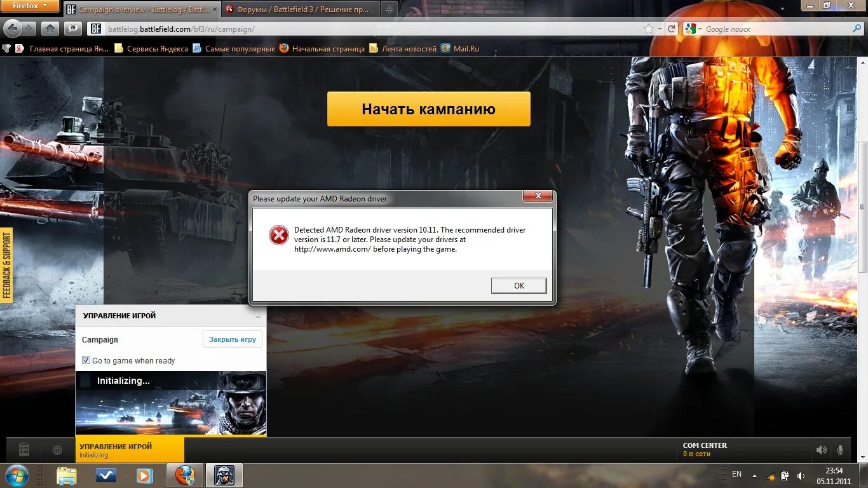Image resolution: width=868 pixels, height=488 pixels.
Task: Open Mail.Ru bookmark
Action: point(460,48)
